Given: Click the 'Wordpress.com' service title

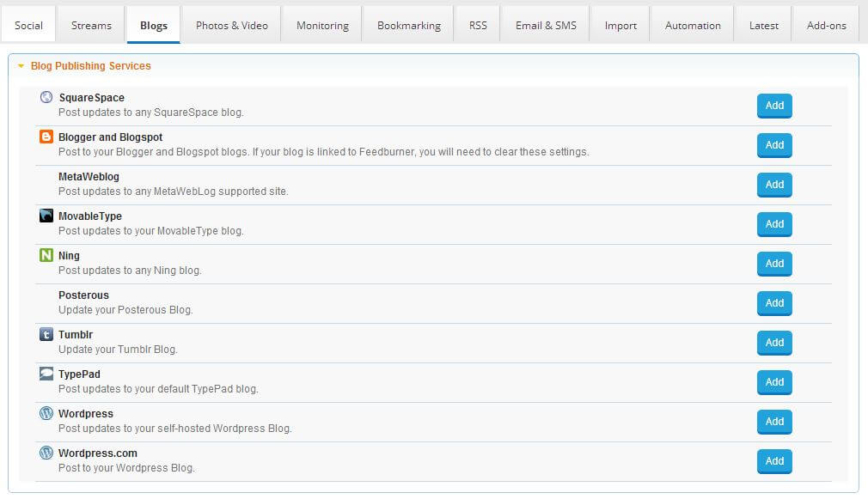Looking at the screenshot, I should pyautogui.click(x=98, y=453).
